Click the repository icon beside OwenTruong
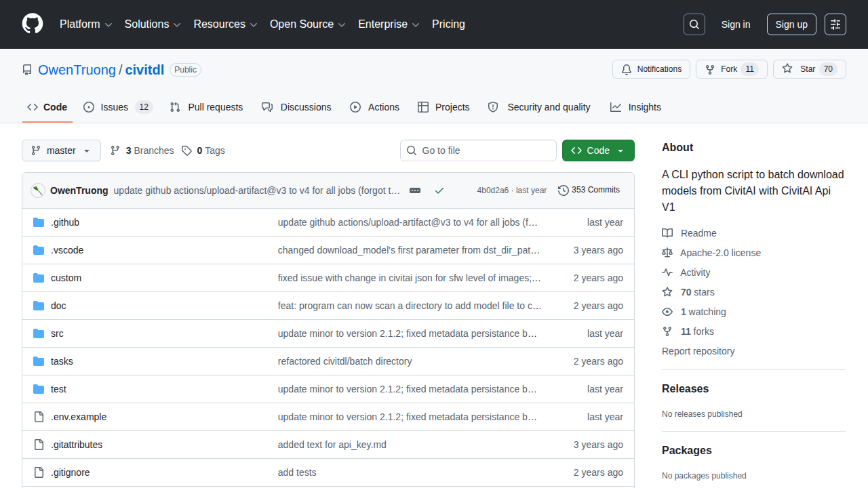Viewport: 868px width, 488px height. click(x=27, y=70)
